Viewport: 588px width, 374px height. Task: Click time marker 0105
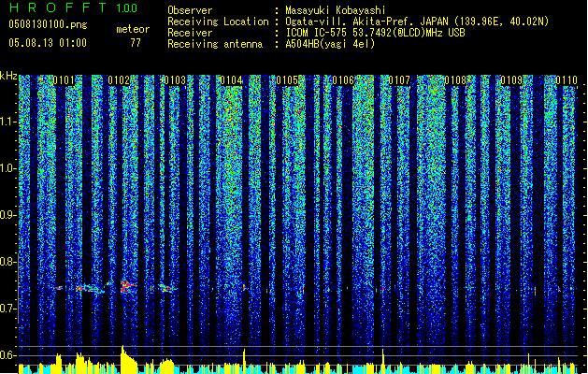[287, 80]
